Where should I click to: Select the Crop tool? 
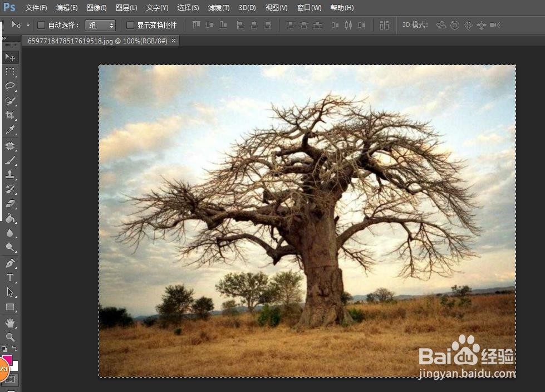(x=10, y=115)
